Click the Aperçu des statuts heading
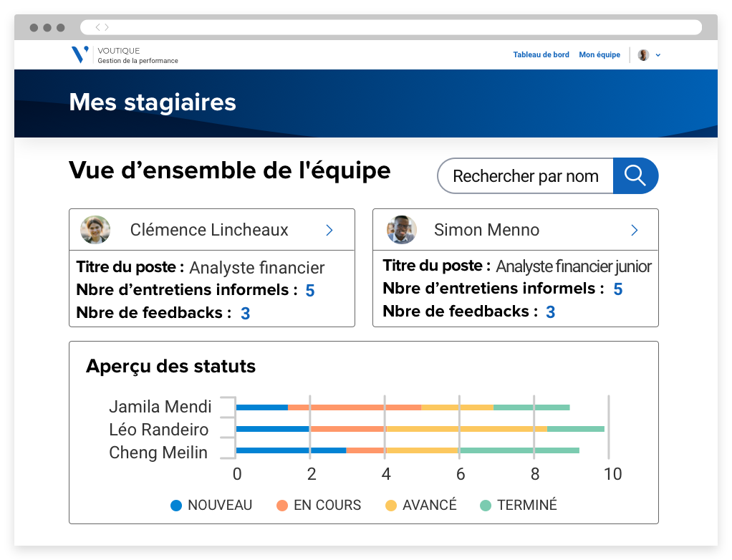Viewport: 732px width, 560px height. point(171,367)
